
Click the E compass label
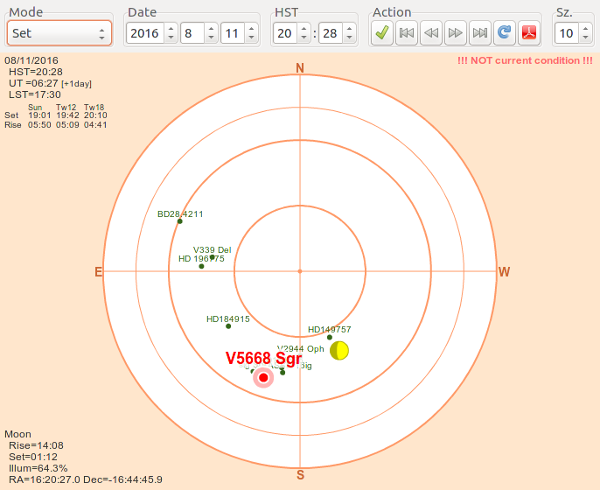click(98, 272)
